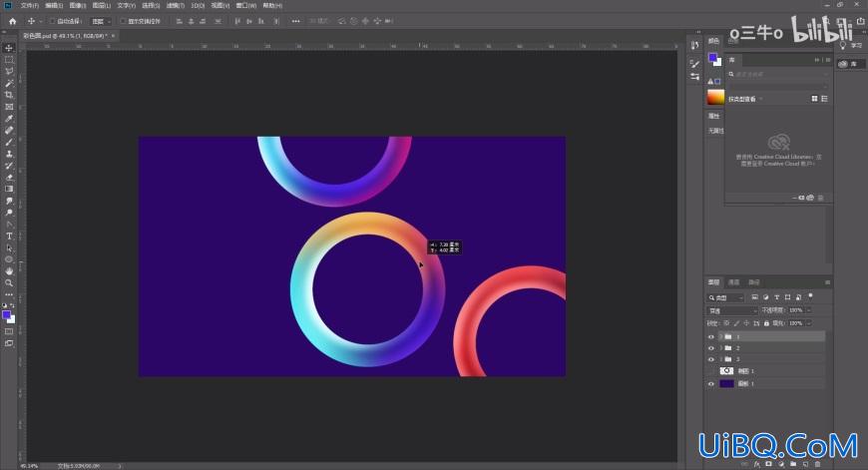This screenshot has height=470, width=868.
Task: Open the 窗口(W) Window menu
Action: tap(245, 6)
